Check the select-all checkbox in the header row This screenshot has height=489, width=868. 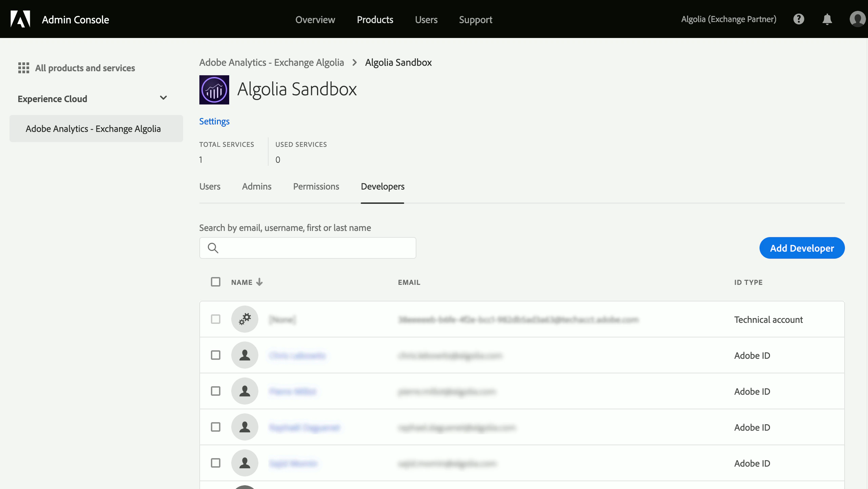(216, 282)
